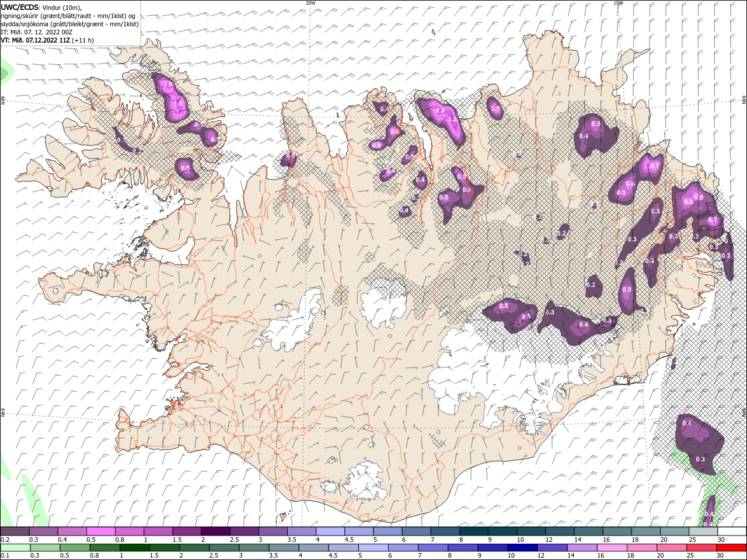Image resolution: width=747 pixels, height=560 pixels.
Task: Pick the light pink swatch between 16 and 18
Action: click(x=612, y=548)
